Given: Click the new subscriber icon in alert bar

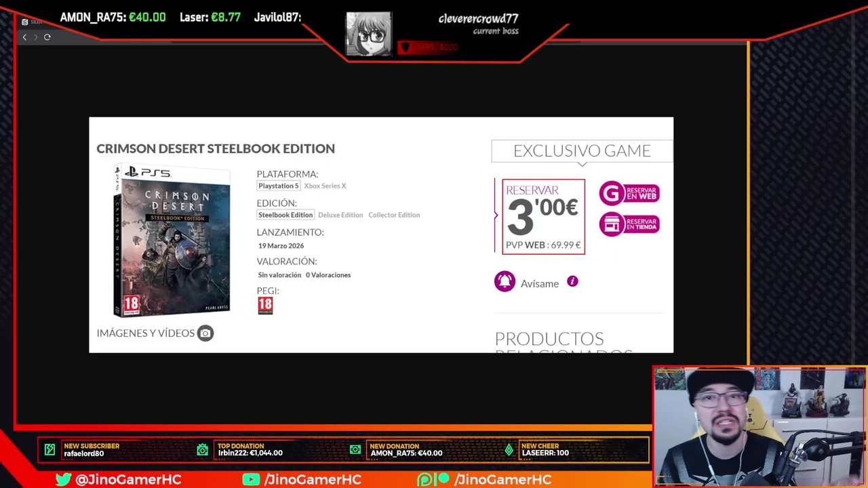Looking at the screenshot, I should pos(50,449).
